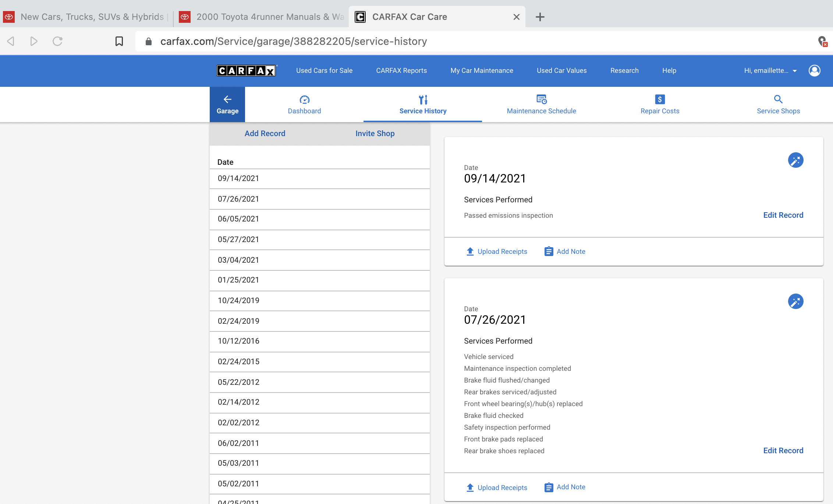Open CARFAX Reports menu
833x504 pixels.
[x=401, y=71]
